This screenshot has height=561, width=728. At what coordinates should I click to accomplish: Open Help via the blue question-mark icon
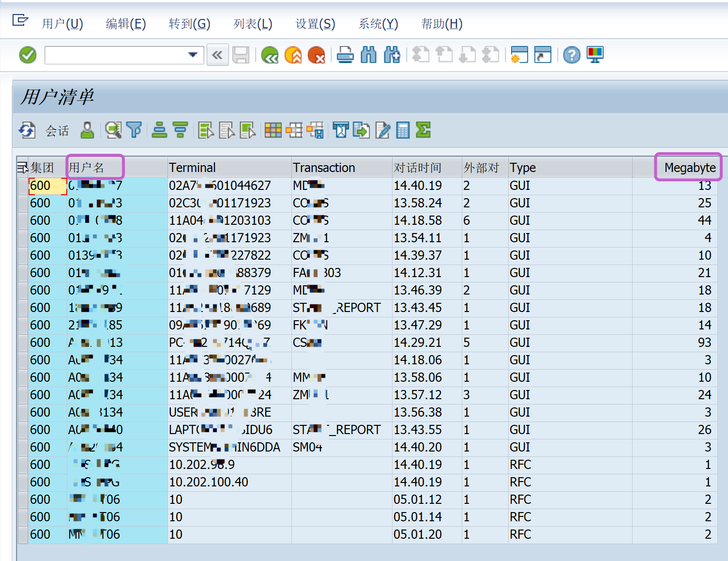pyautogui.click(x=572, y=55)
